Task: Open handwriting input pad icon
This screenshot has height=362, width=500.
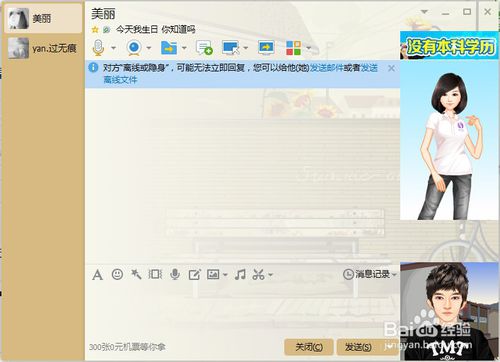Action: pos(194,275)
